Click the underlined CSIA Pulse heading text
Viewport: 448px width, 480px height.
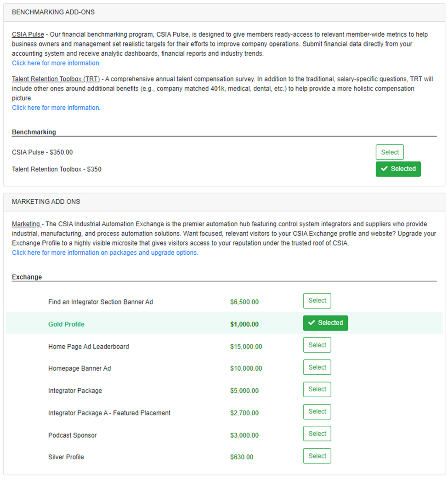coord(28,34)
